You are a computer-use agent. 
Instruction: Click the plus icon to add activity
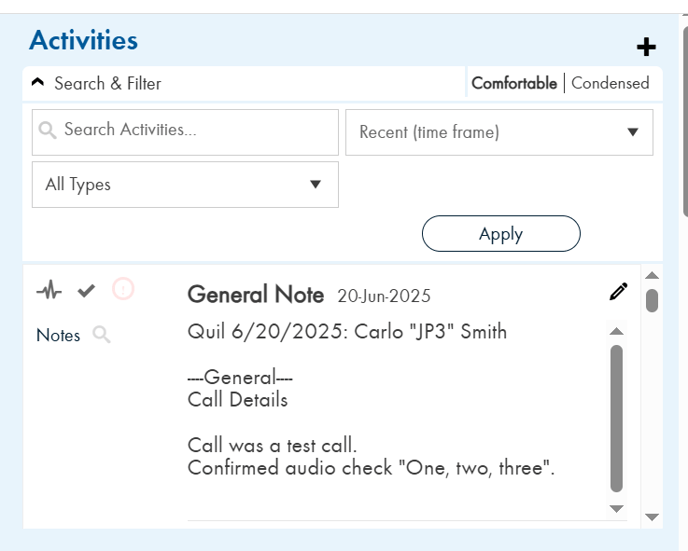(x=646, y=47)
